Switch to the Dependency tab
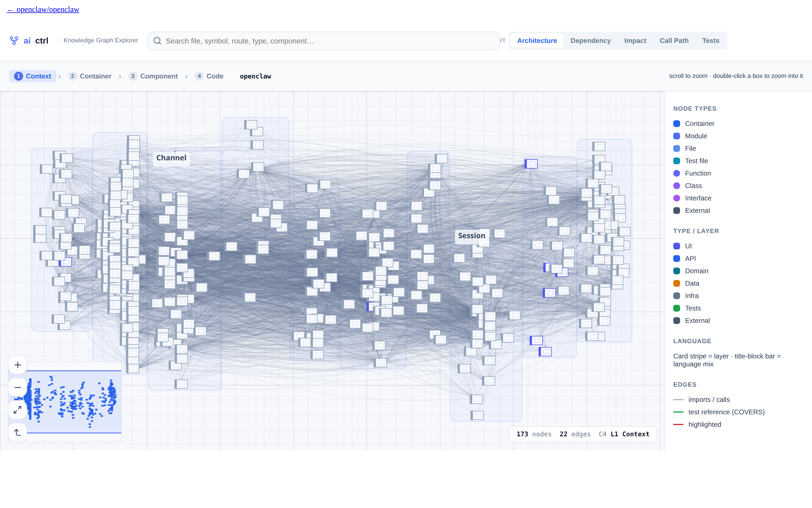 [x=591, y=41]
